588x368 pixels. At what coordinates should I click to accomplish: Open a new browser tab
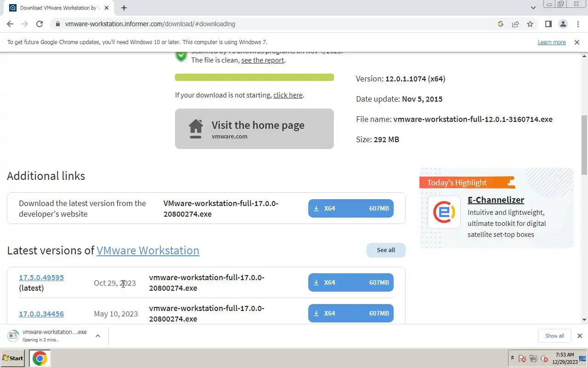124,8
